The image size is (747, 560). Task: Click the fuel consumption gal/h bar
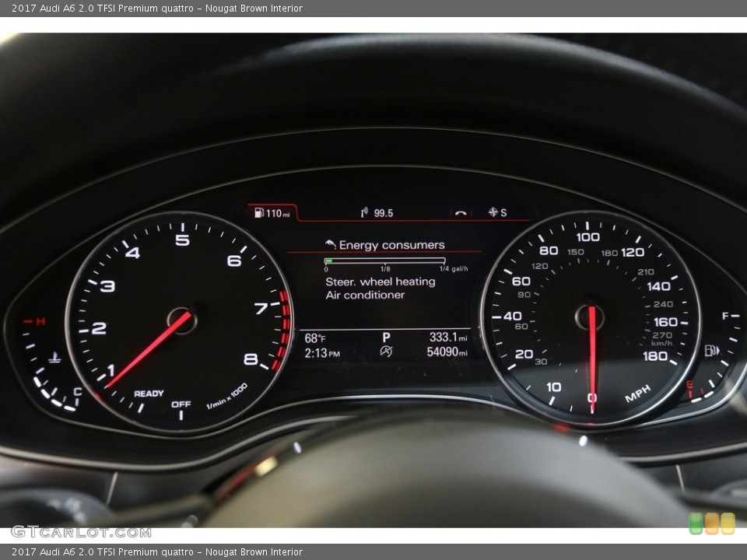[x=385, y=261]
